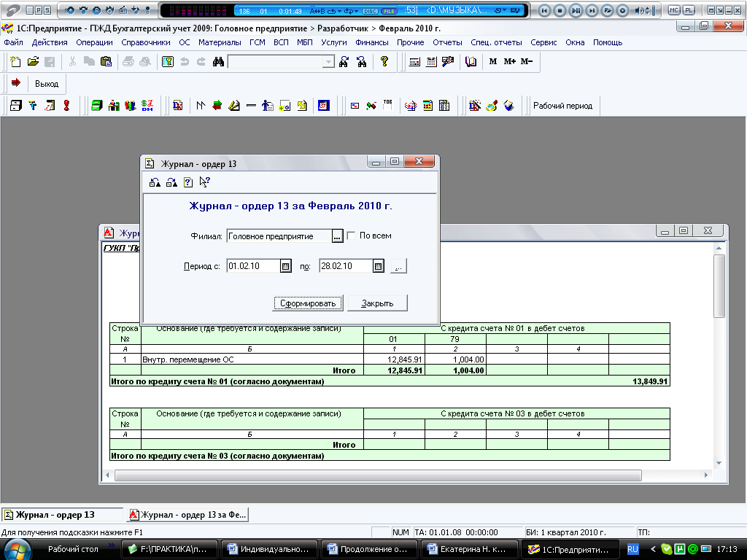
Task: Click the horizontal scrollbar in report window
Action: point(379,475)
